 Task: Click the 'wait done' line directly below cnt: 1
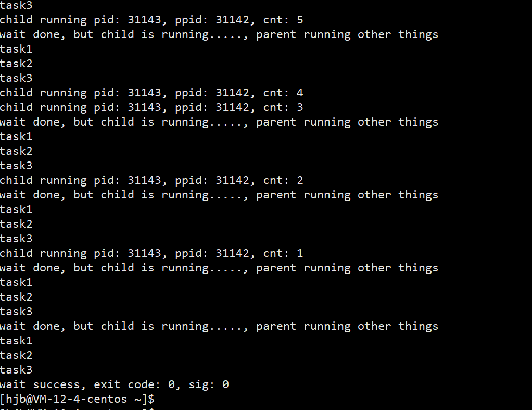click(x=219, y=268)
